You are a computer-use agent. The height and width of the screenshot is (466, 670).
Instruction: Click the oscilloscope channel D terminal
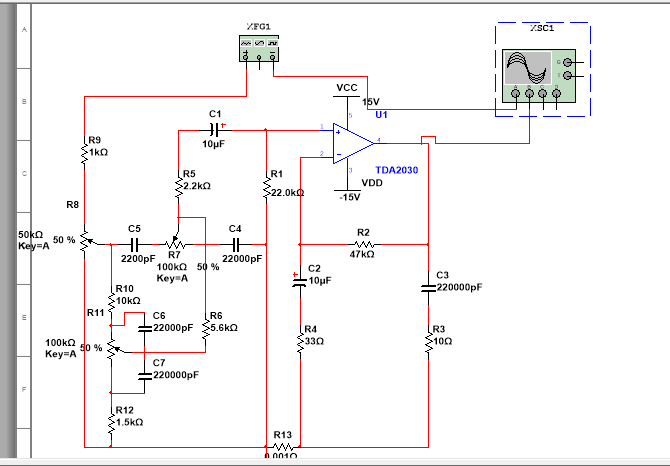click(x=556, y=94)
